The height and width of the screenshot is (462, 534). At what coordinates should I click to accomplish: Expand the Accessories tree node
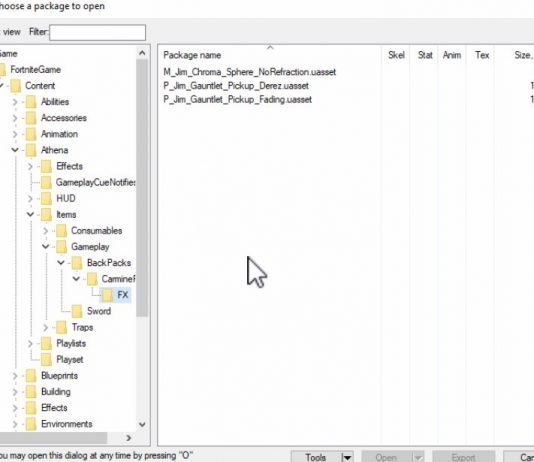15,118
